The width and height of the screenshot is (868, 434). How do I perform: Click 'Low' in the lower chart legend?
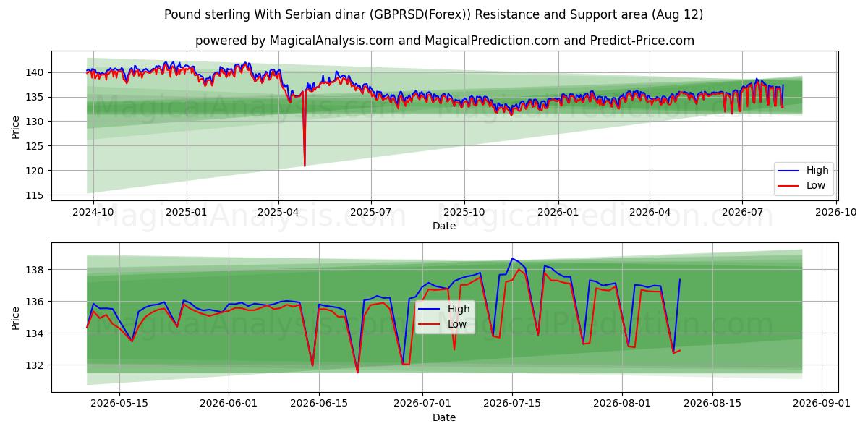457,323
